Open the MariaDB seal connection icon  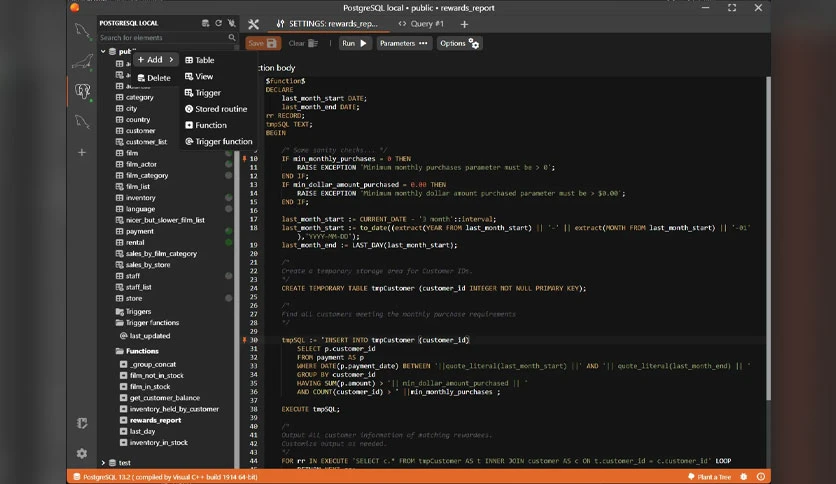click(x=82, y=62)
